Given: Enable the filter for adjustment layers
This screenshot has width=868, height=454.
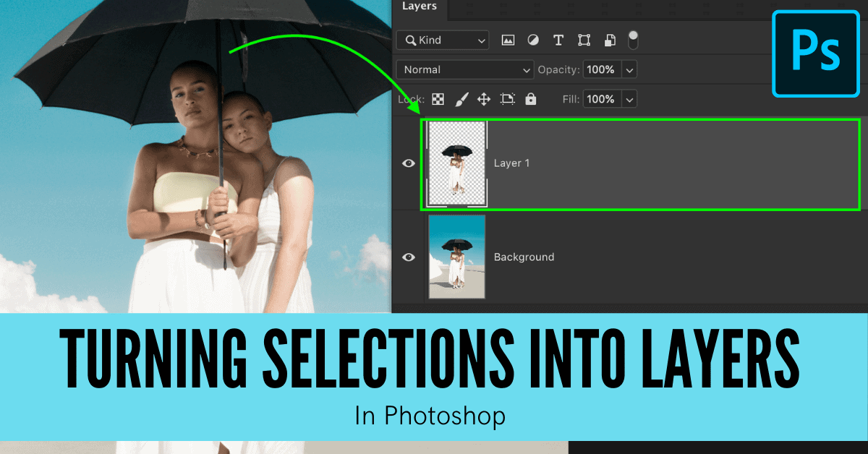Looking at the screenshot, I should click(x=533, y=40).
